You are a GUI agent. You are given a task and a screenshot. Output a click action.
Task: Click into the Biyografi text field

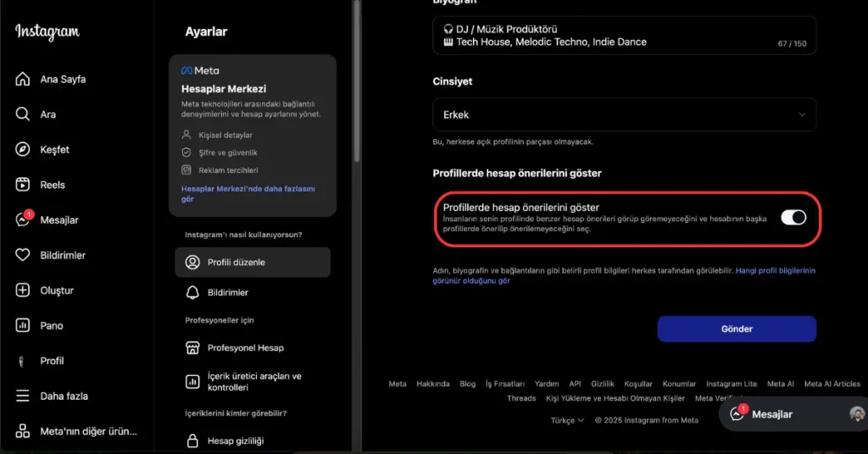pos(624,36)
